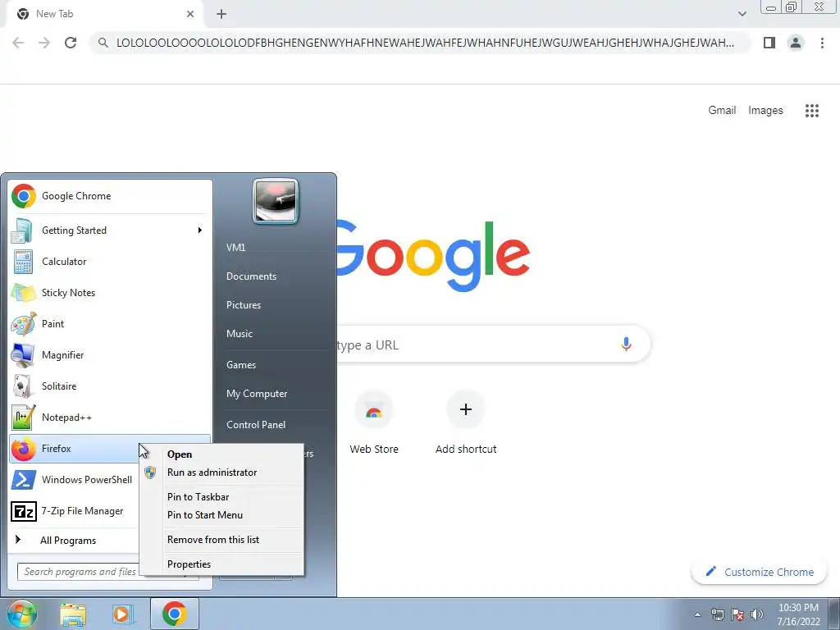Open network status in system tray
The width and height of the screenshot is (840, 630).
click(717, 614)
